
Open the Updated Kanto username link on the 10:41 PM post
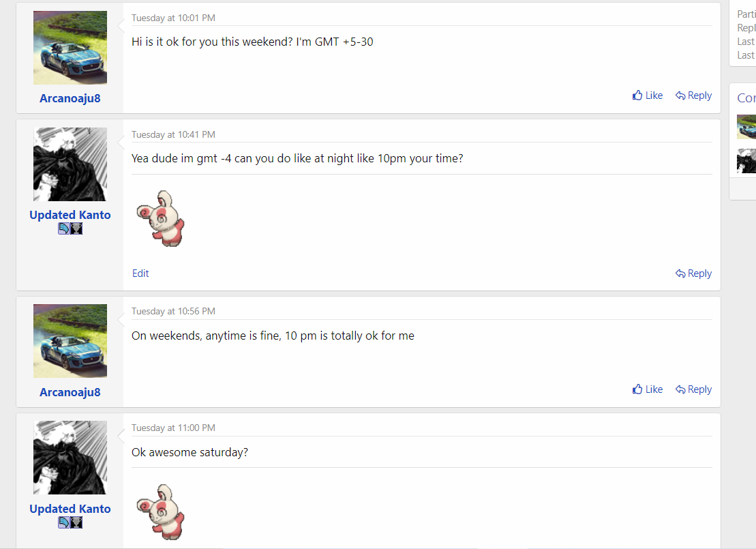point(70,215)
